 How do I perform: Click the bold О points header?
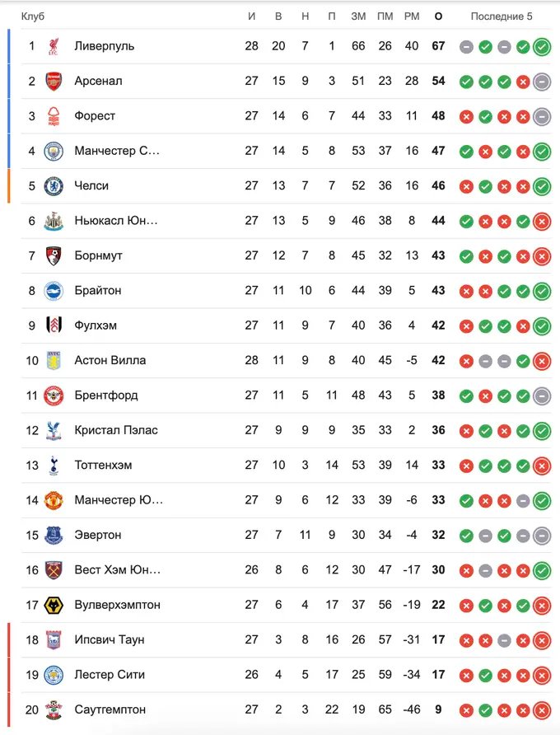tap(438, 16)
